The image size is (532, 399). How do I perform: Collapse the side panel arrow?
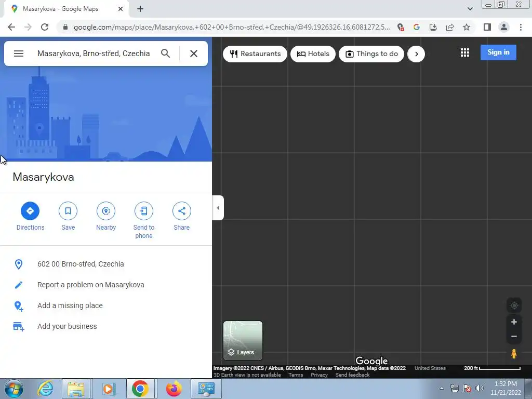218,208
